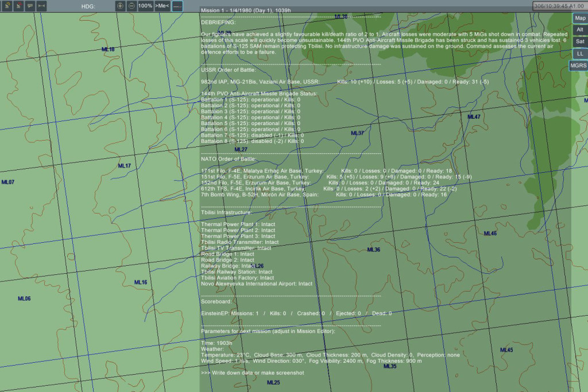Click the ML07 grid label on map
The width and height of the screenshot is (588, 392).
click(x=8, y=182)
